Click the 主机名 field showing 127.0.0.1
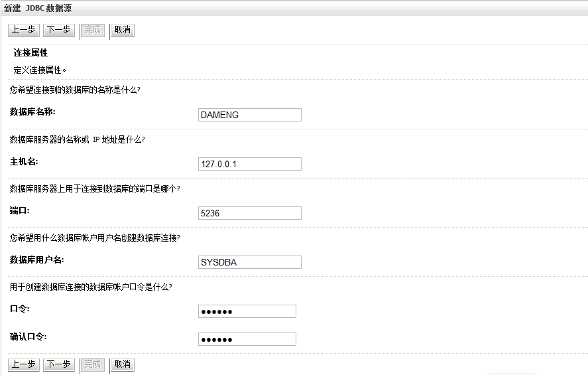Image resolution: width=588 pixels, height=375 pixels. [250, 164]
